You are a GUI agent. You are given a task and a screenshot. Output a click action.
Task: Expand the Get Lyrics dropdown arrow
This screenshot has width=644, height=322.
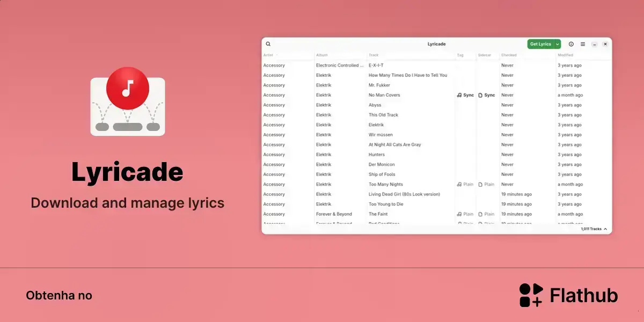pyautogui.click(x=558, y=44)
